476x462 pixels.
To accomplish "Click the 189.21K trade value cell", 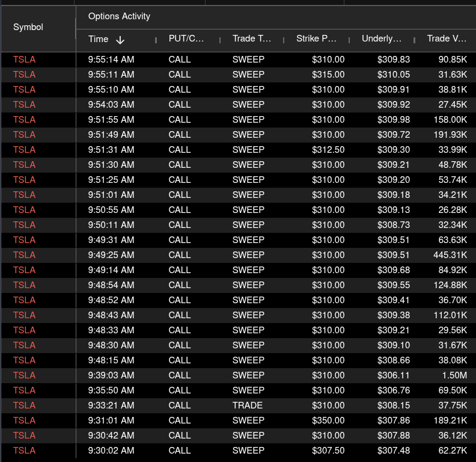I will click(450, 420).
